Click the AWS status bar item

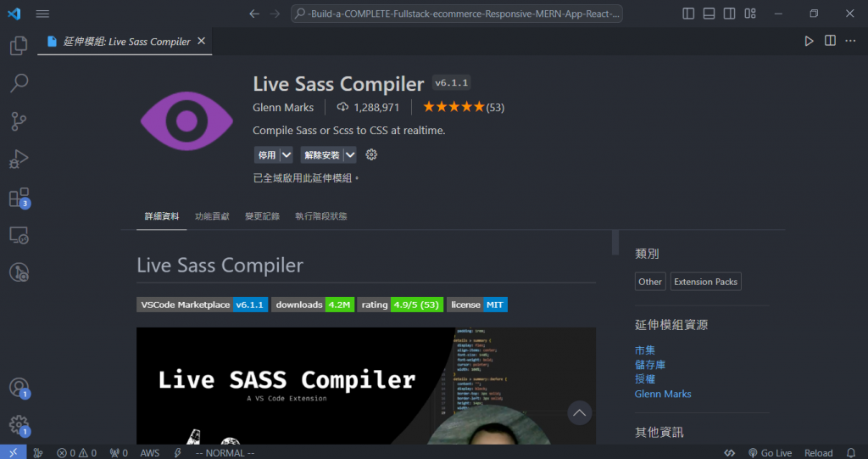coord(149,453)
